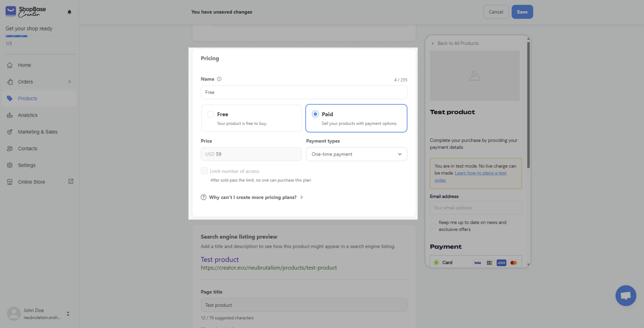The height and width of the screenshot is (328, 644).
Task: Click the Price USD 59 field
Action: coord(251,154)
